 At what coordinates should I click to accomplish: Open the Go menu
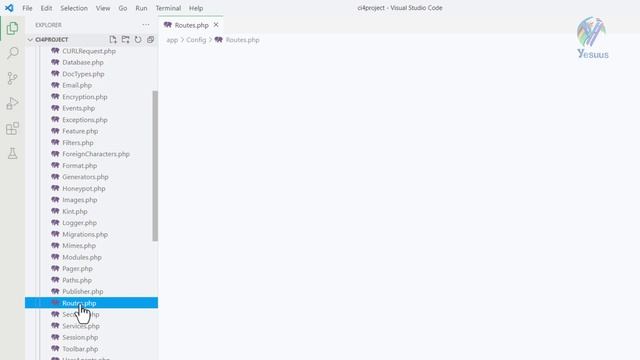122,8
